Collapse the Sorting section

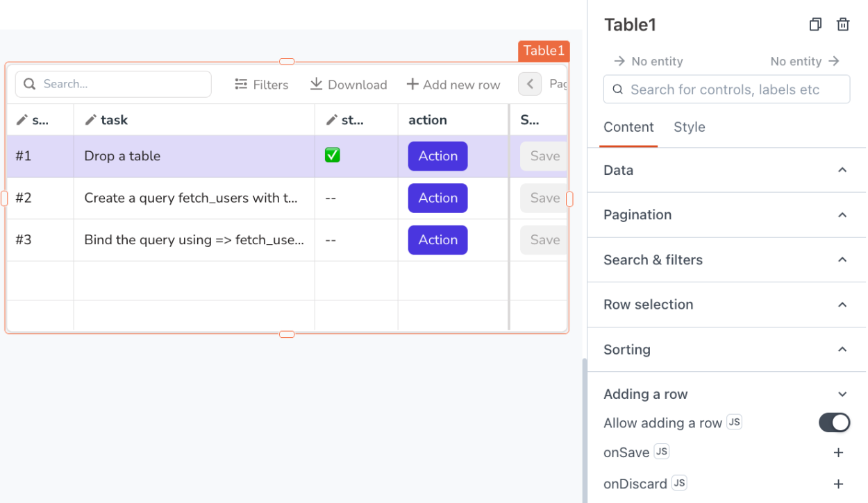coord(842,350)
